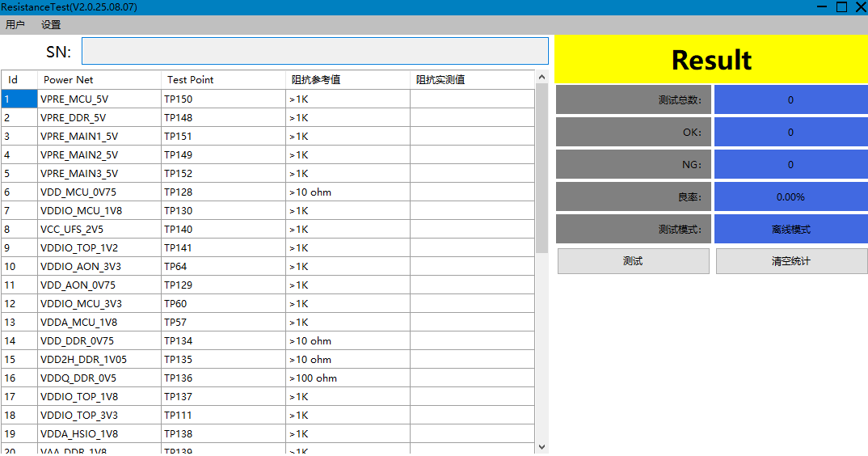Screen dimensions: 868x456
Task: Click the 清空统计 button
Action: pyautogui.click(x=791, y=261)
